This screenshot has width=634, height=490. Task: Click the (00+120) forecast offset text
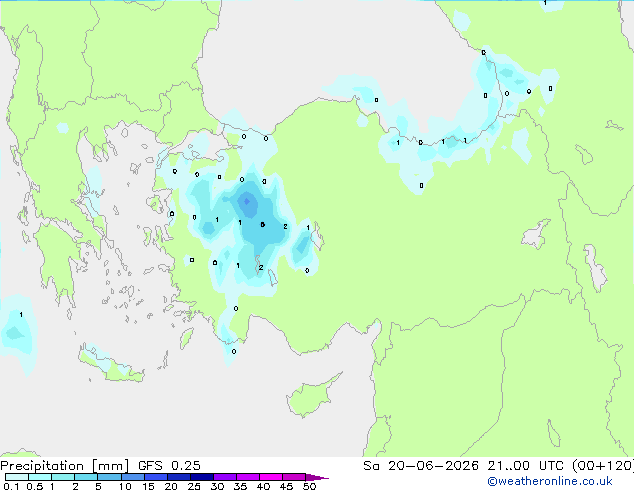[603, 466]
